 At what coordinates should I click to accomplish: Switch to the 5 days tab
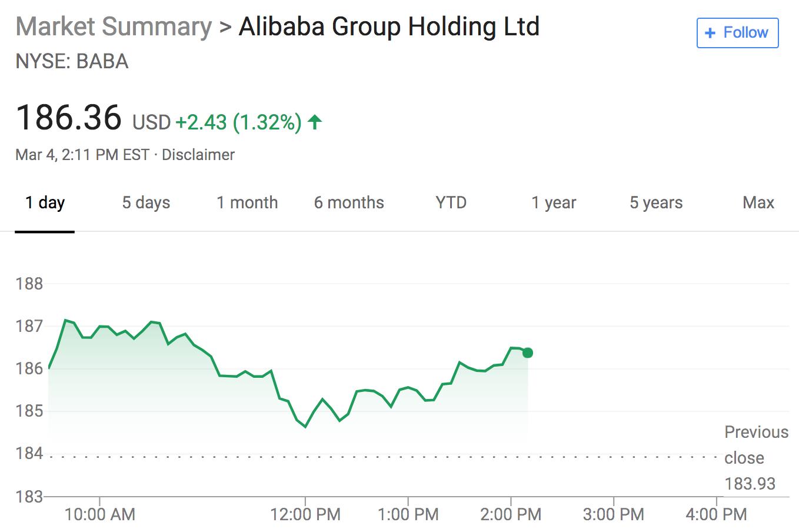(x=146, y=203)
